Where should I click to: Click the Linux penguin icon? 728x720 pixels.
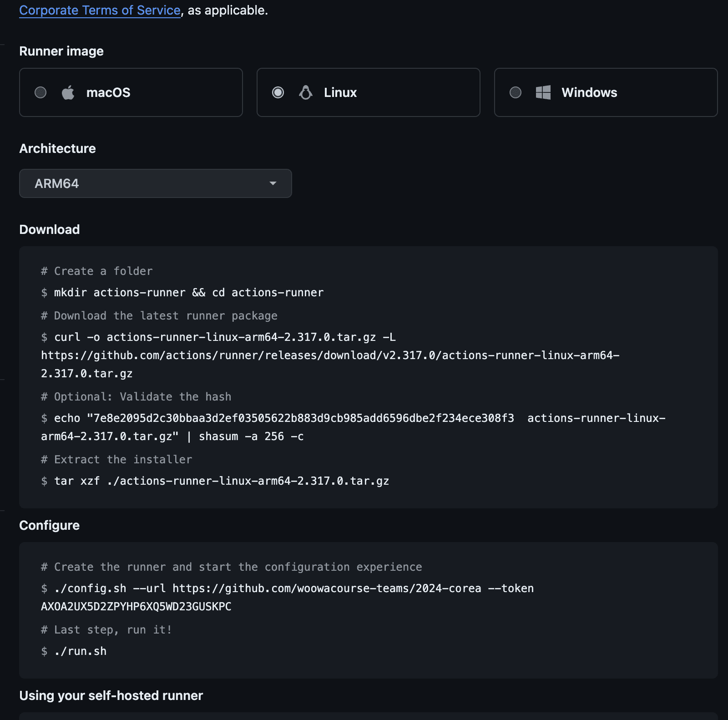[306, 92]
